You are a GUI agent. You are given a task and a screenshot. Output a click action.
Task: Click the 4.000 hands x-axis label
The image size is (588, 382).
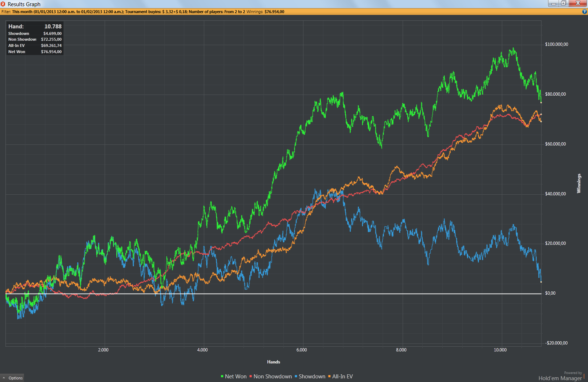click(x=202, y=350)
